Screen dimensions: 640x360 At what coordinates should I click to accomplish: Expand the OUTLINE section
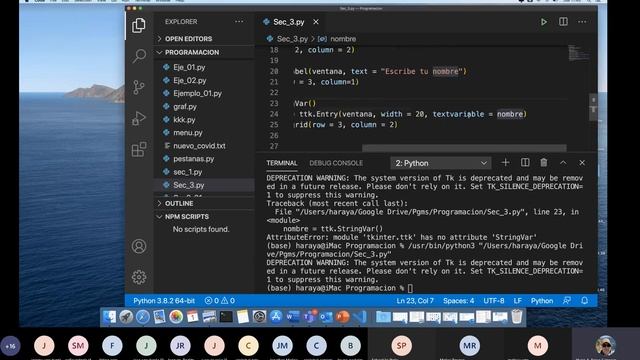tap(204, 203)
